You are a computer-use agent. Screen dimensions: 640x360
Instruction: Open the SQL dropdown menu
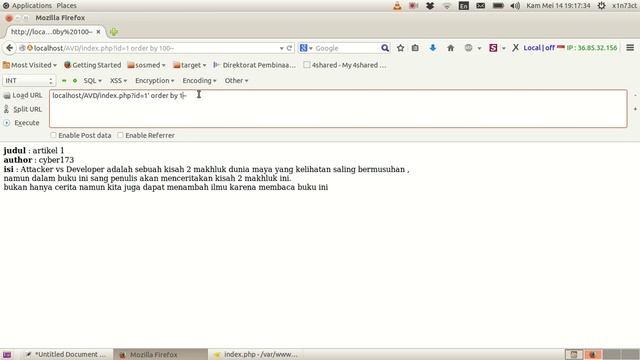click(93, 81)
